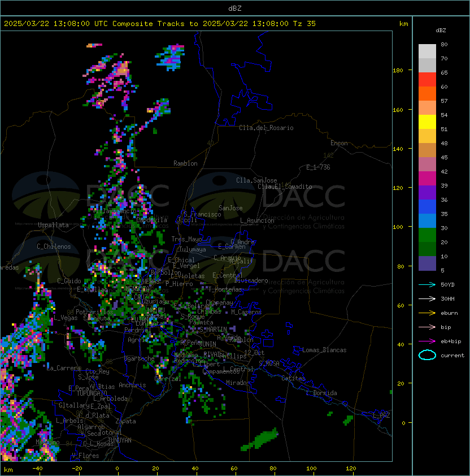Click the Perdriel map label
Viewport: 470px width, 476px height.
[x=137, y=330]
